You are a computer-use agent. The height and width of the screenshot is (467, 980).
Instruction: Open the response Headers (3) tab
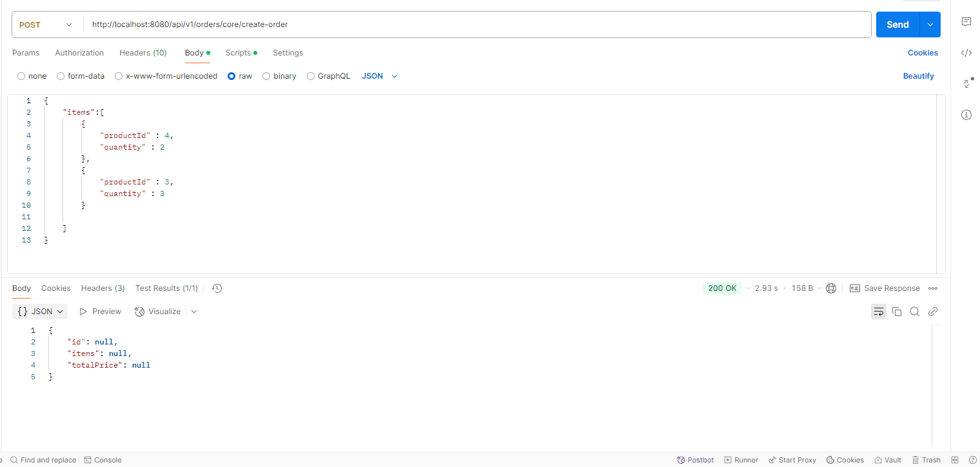pos(103,288)
